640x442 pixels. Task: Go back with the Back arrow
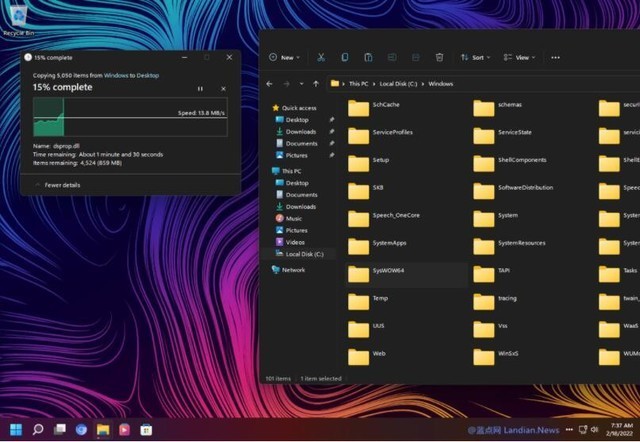[269, 84]
